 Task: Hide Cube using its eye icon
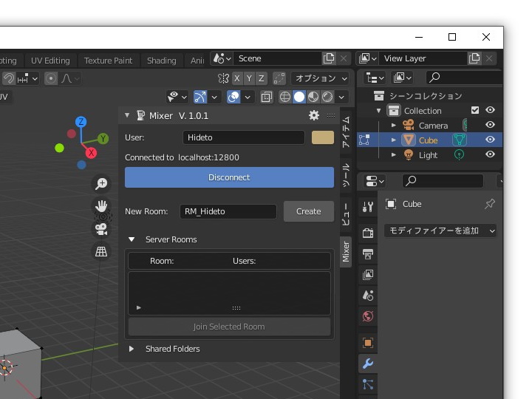pos(490,140)
